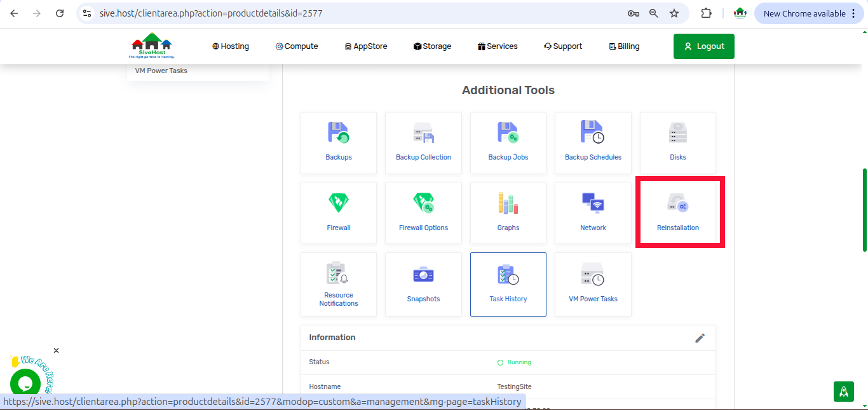Bookmark this page with the star icon
868x410 pixels.
point(674,13)
